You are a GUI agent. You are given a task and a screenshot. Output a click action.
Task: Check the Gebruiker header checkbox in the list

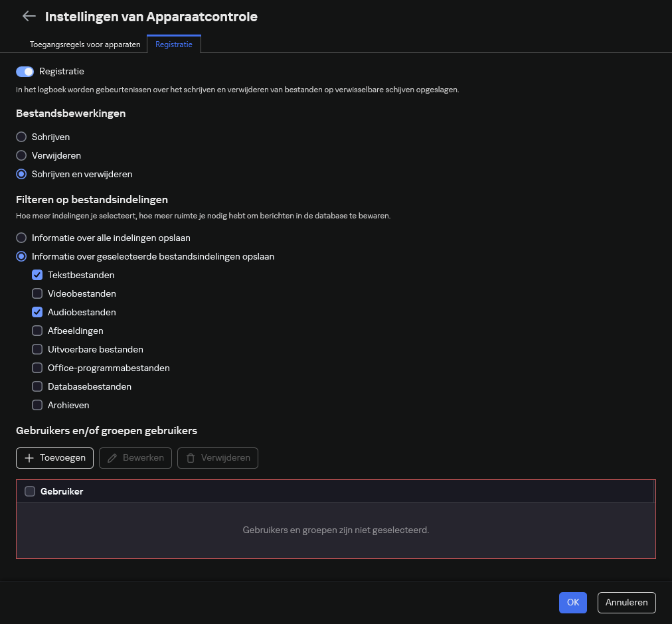(30, 491)
